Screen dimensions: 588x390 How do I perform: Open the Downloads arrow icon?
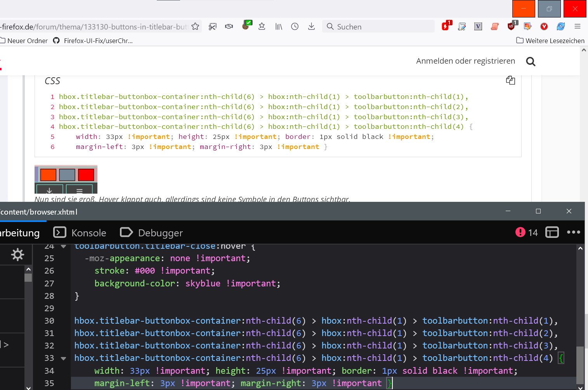click(x=311, y=26)
